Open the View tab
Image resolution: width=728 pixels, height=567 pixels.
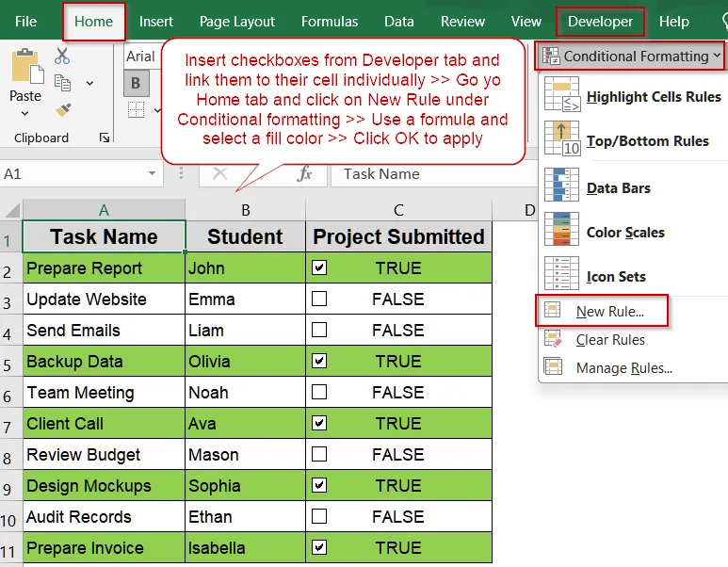coord(526,22)
